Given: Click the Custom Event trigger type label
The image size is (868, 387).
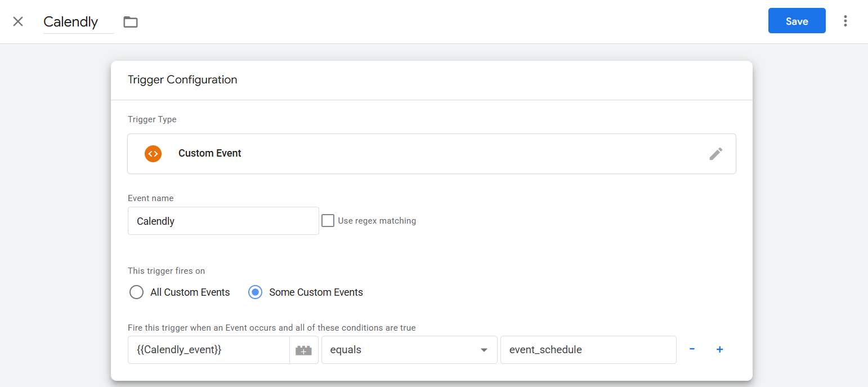Looking at the screenshot, I should coord(209,153).
